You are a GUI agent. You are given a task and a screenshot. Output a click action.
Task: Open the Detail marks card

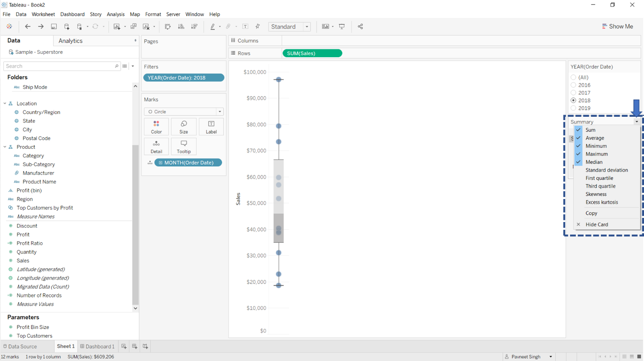coord(156,147)
